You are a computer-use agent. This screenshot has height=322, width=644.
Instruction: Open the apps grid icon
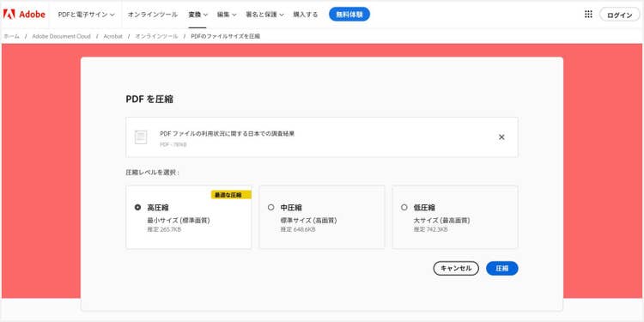[x=588, y=15]
